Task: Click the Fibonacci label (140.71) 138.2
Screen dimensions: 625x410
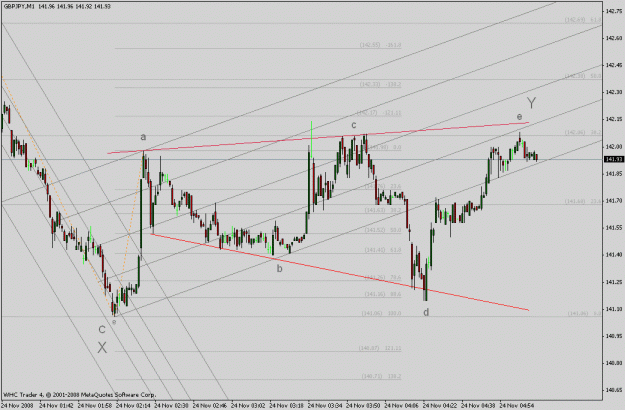Action: coord(381,376)
